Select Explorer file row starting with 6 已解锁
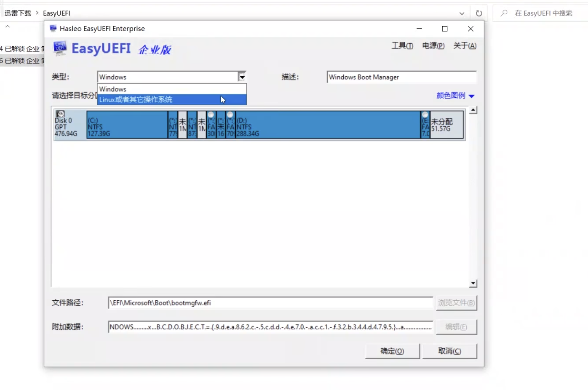The width and height of the screenshot is (588, 390). click(x=22, y=61)
